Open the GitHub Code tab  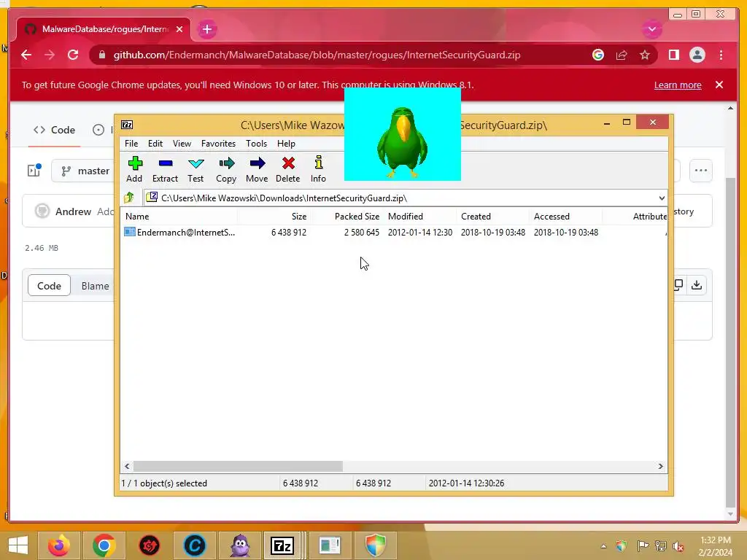54,130
